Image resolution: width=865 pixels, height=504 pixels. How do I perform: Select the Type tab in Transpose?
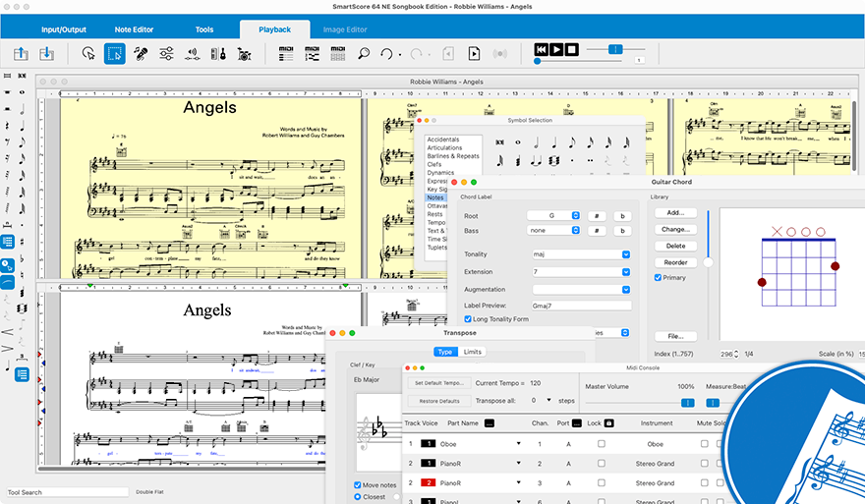point(445,352)
